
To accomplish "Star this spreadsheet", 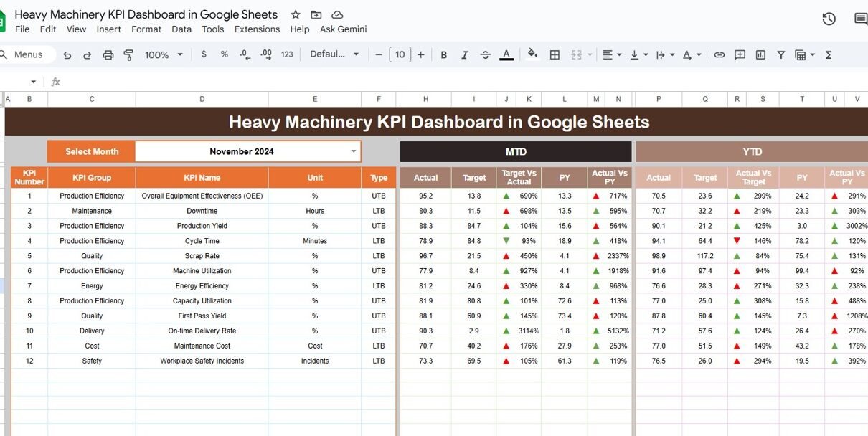I will 296,15.
